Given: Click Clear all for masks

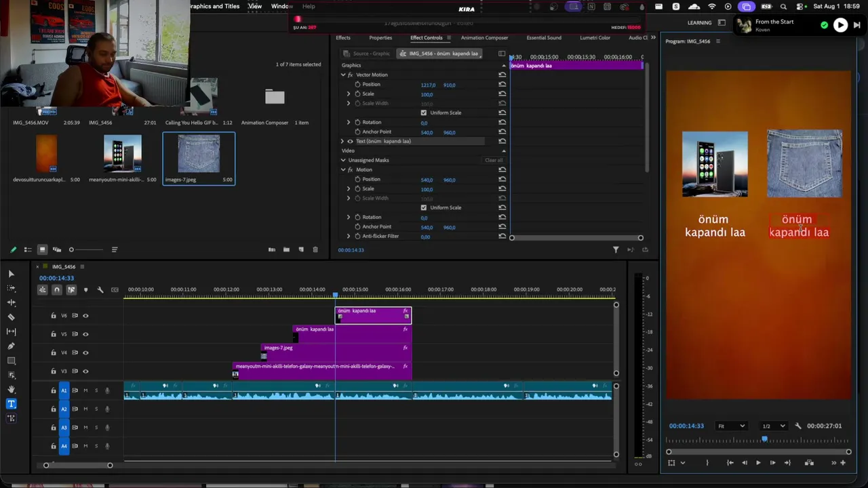Looking at the screenshot, I should click(x=494, y=160).
